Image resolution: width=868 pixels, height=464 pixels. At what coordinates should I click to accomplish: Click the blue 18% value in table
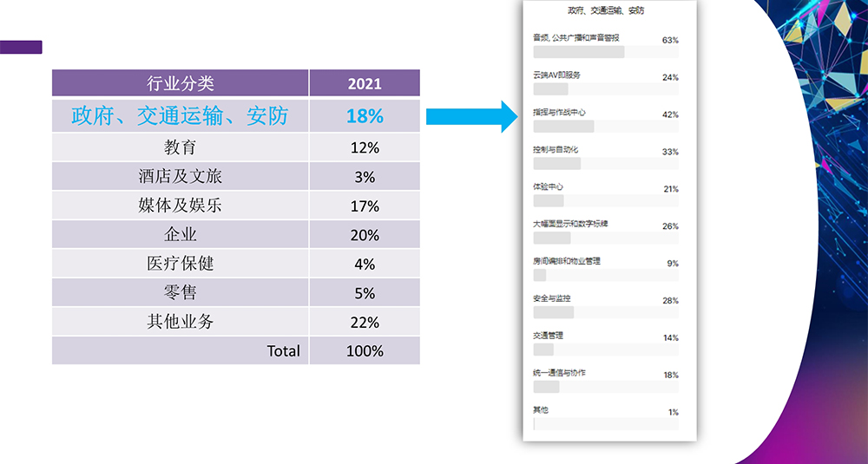(365, 115)
